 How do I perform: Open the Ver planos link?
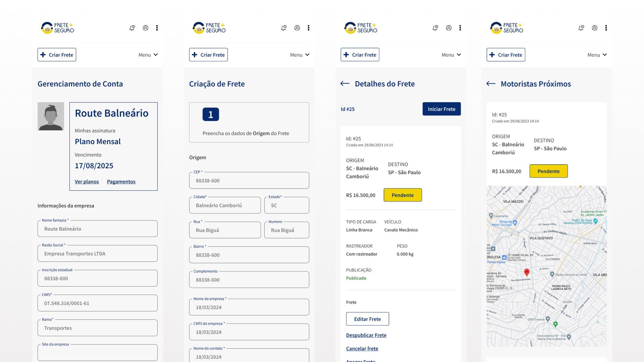point(87,182)
